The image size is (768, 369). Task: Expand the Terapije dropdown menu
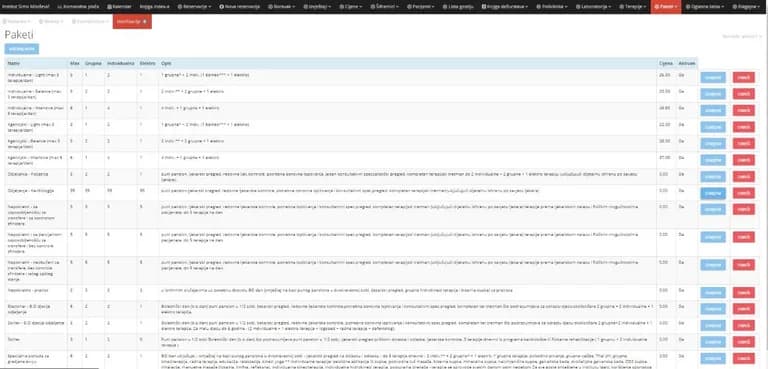[632, 7]
